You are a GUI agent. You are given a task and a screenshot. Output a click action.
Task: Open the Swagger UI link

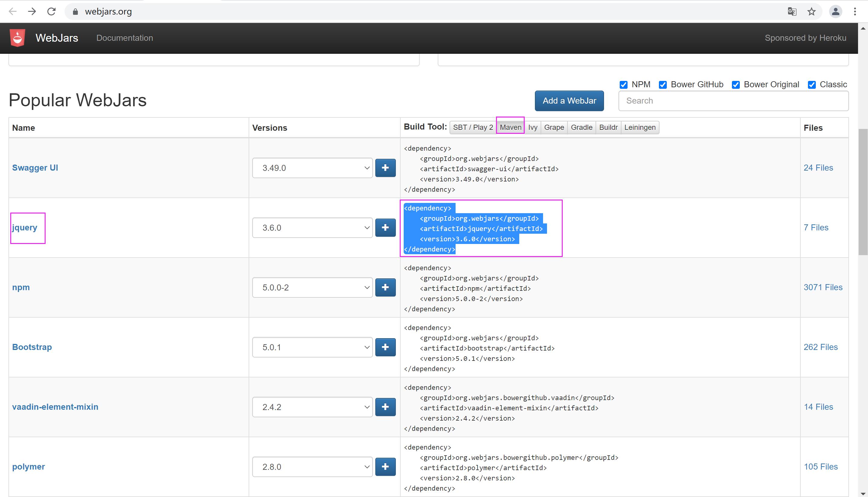click(x=35, y=168)
